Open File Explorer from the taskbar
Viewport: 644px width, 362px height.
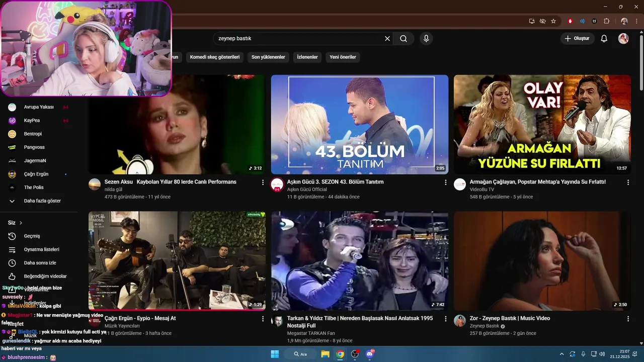click(x=325, y=354)
